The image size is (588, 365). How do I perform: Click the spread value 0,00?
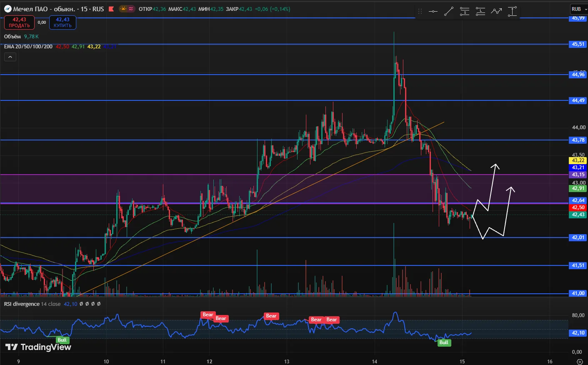pos(42,22)
